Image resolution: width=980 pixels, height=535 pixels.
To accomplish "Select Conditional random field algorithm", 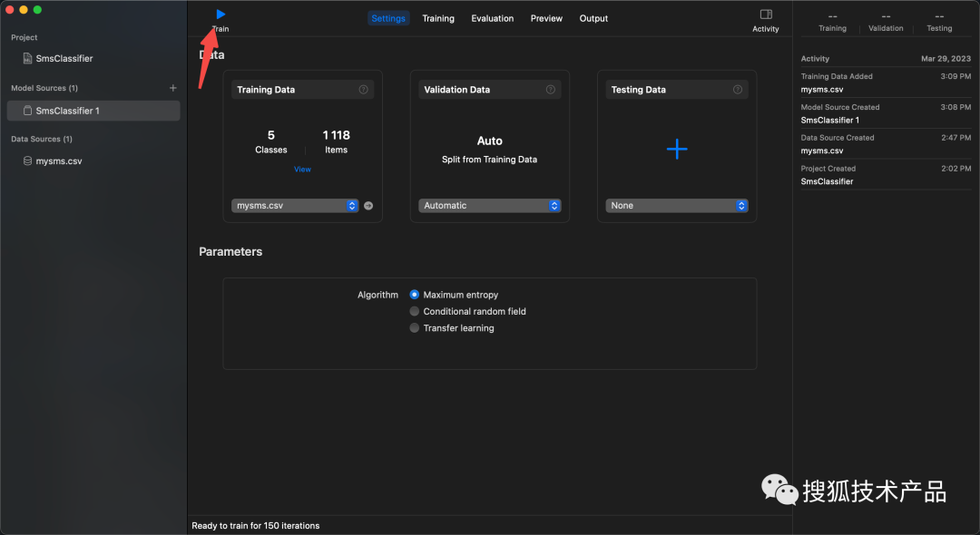I will [415, 311].
